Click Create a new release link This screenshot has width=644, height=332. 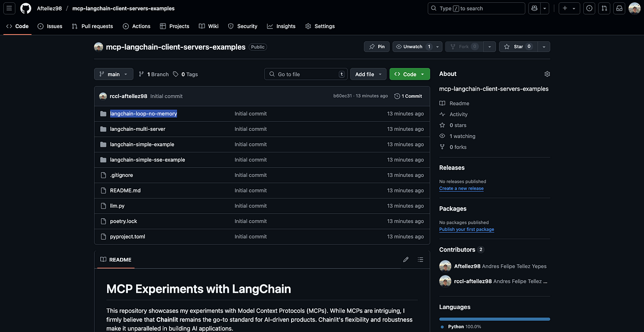tap(461, 188)
